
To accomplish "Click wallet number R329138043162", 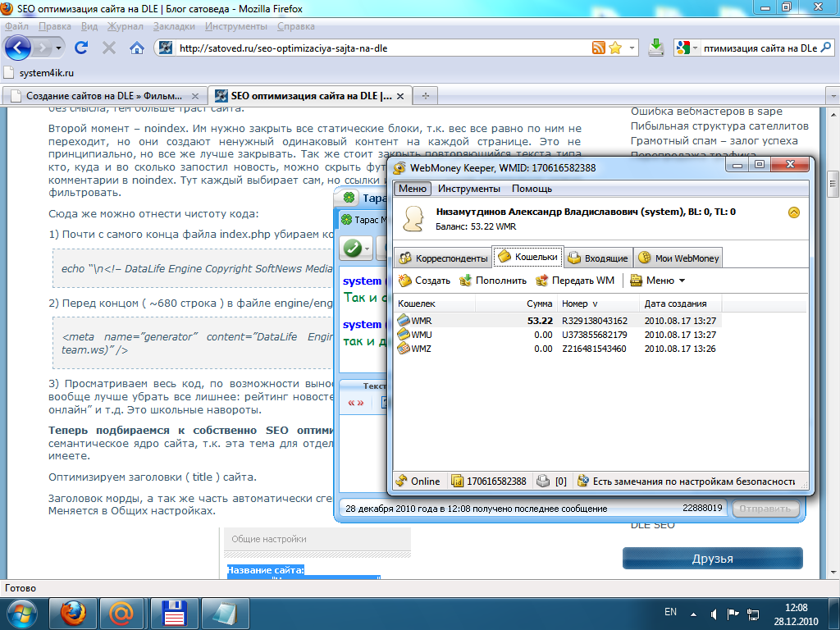I will point(594,321).
